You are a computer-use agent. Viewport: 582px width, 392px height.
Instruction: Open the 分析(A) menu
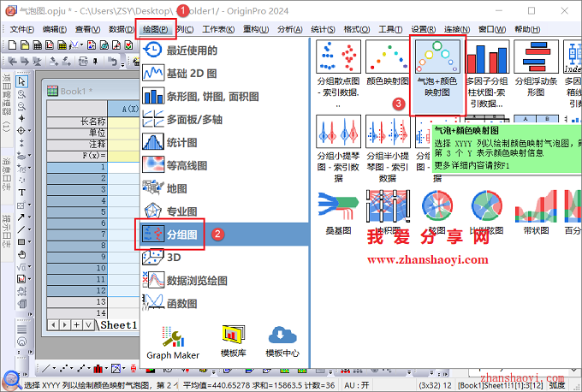(289, 29)
